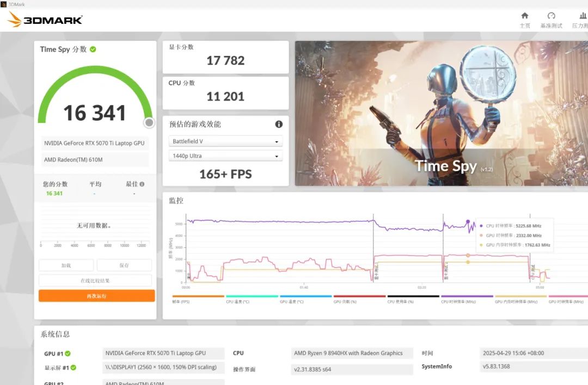Viewport: 588px width, 385px height.
Task: Click the orange 再次运行 run again button
Action: tap(97, 296)
